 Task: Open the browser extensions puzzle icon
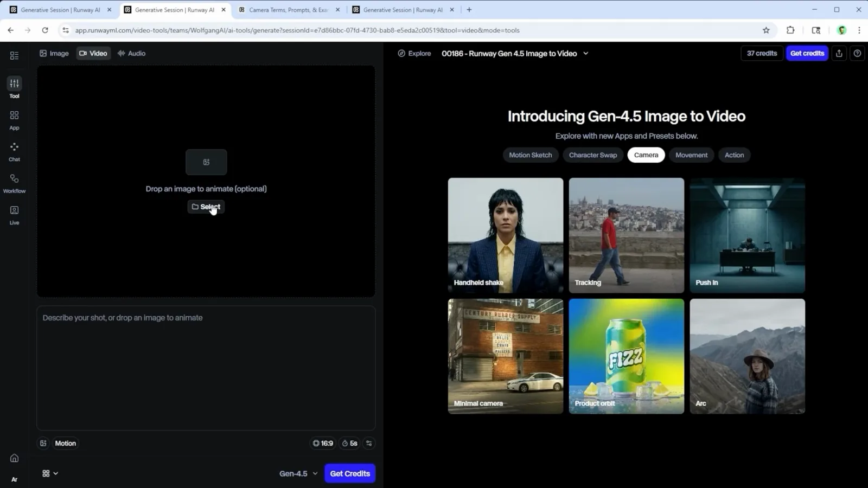790,30
